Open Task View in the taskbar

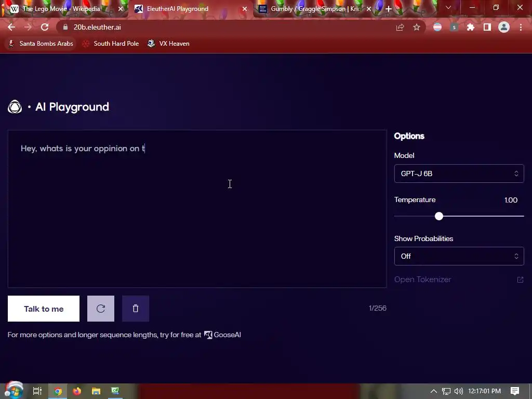pos(37,391)
